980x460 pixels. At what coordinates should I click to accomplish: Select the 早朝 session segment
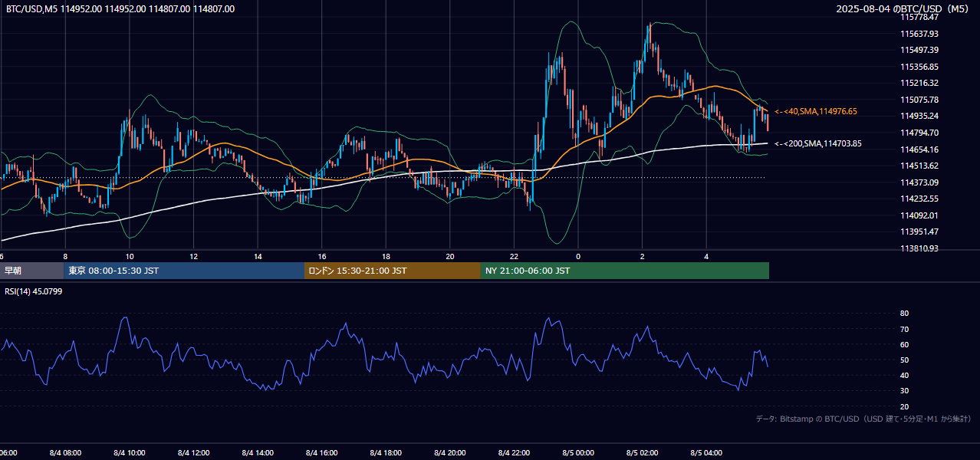(x=31, y=271)
